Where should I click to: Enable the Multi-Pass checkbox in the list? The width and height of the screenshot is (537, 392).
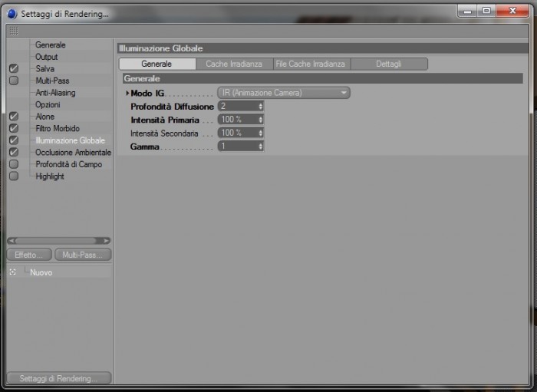(14, 81)
